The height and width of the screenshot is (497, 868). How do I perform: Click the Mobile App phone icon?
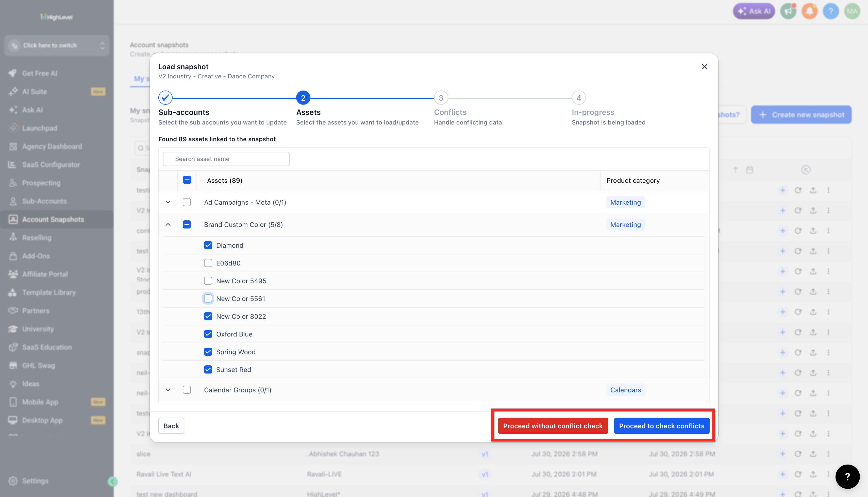[13, 402]
